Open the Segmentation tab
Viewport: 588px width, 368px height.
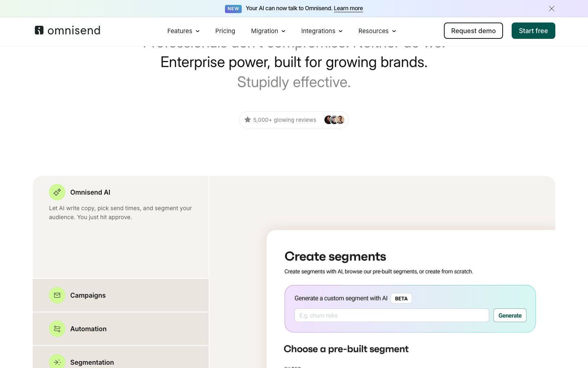tap(120, 357)
